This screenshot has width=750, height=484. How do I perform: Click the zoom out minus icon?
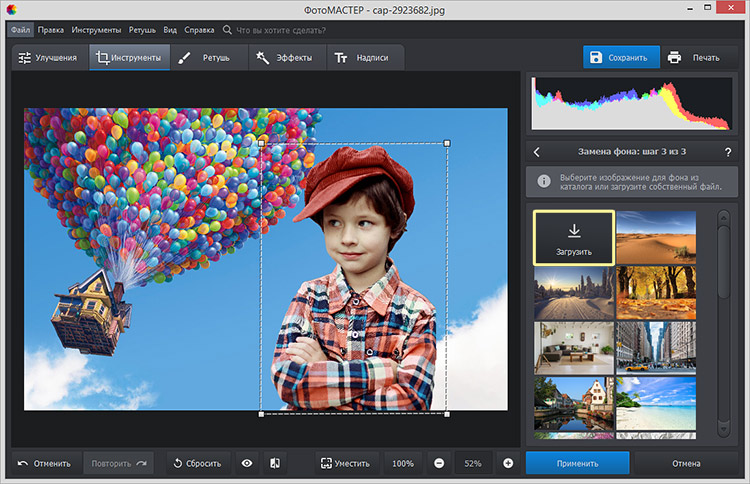[x=439, y=463]
